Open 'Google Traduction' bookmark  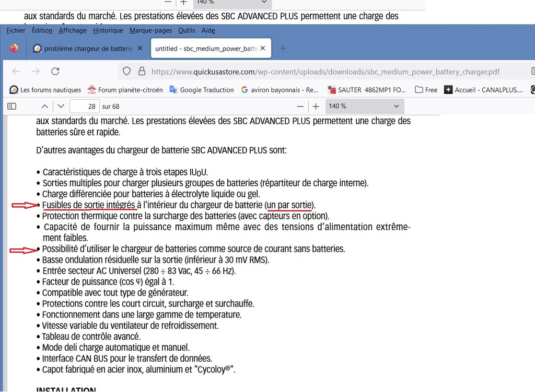pos(202,90)
